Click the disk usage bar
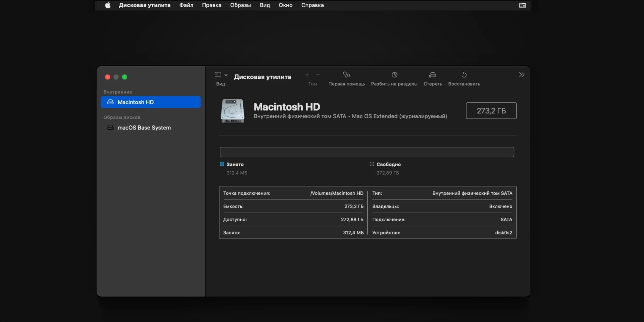This screenshot has height=322, width=644. (x=367, y=152)
